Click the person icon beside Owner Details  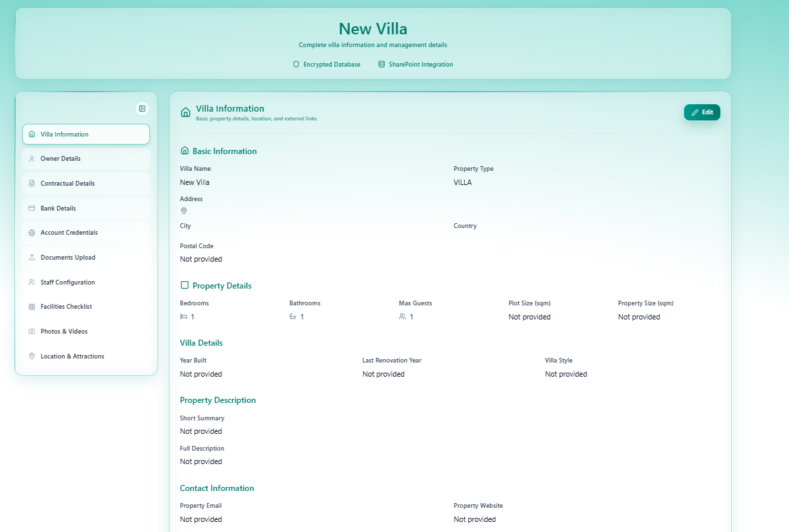tap(32, 159)
